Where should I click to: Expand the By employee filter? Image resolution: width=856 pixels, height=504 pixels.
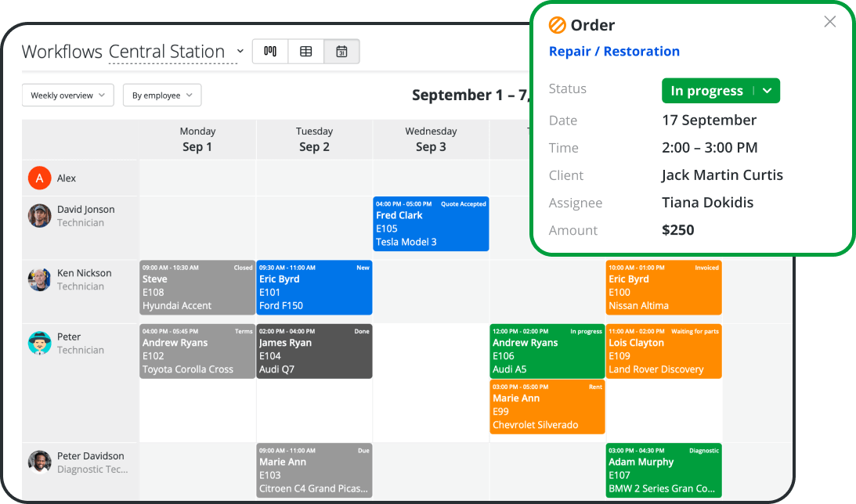point(162,95)
